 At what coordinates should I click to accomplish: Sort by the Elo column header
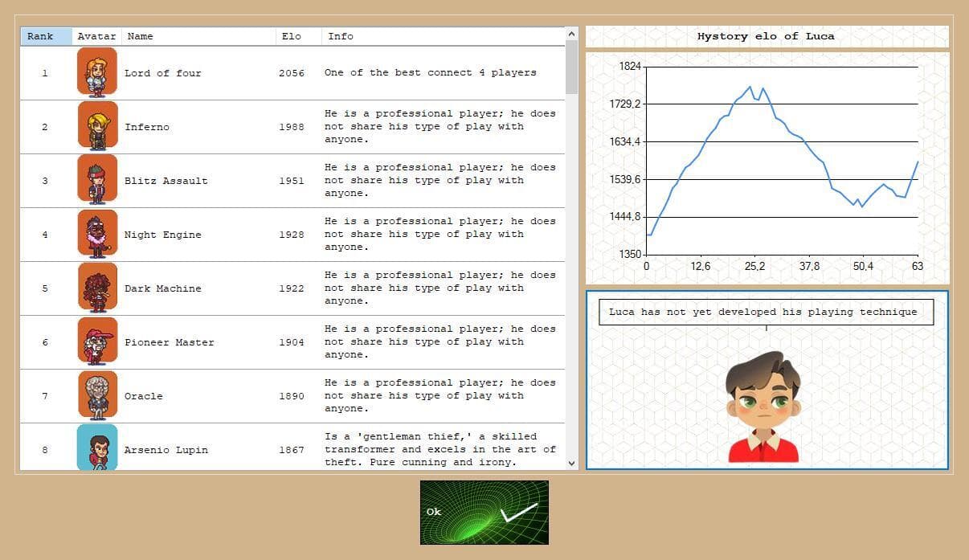click(x=298, y=36)
